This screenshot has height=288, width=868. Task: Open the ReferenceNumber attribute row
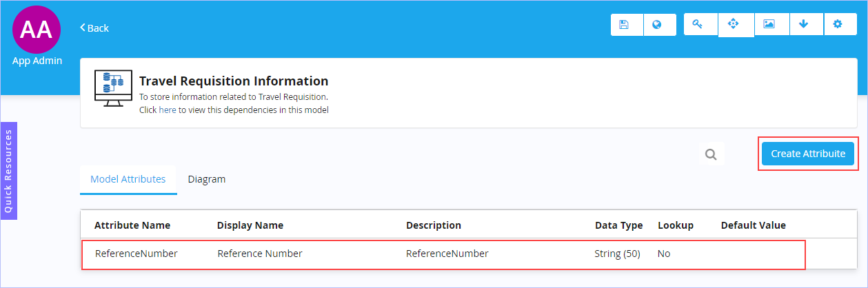(443, 254)
